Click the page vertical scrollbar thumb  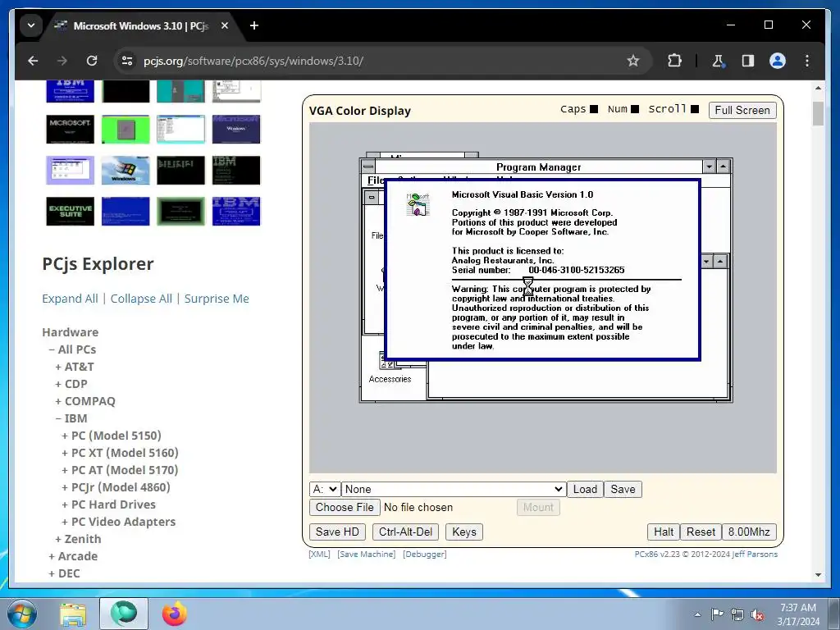tap(818, 113)
